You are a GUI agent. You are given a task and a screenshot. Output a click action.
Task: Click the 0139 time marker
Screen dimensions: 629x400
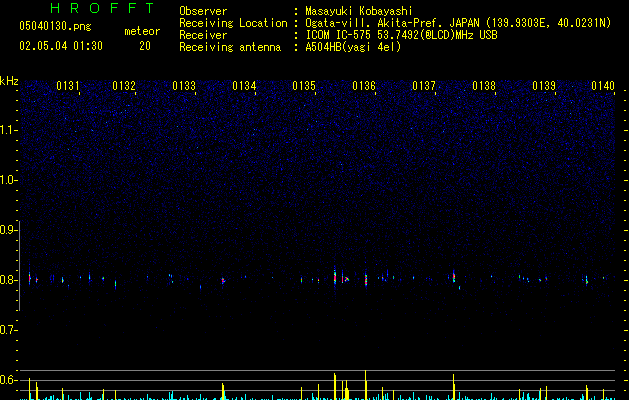[544, 86]
